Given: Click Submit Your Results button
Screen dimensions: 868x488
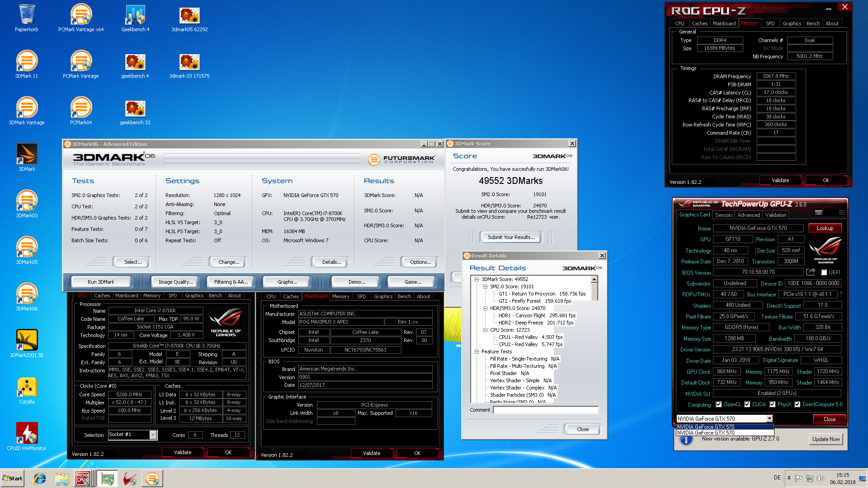Looking at the screenshot, I should pos(511,237).
